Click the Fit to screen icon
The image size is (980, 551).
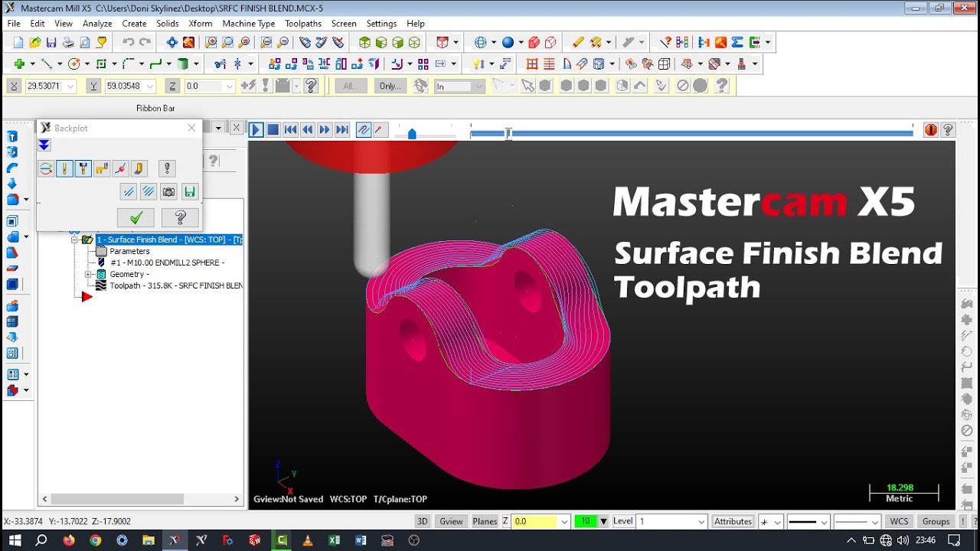pos(171,43)
